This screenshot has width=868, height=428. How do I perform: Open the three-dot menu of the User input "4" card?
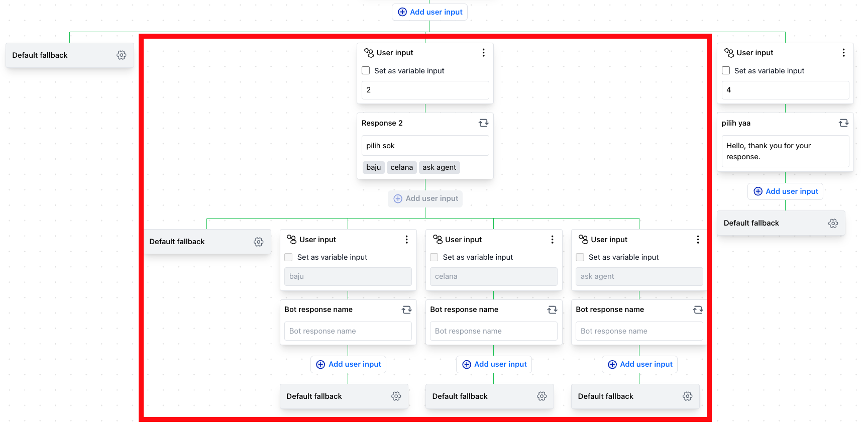click(843, 53)
